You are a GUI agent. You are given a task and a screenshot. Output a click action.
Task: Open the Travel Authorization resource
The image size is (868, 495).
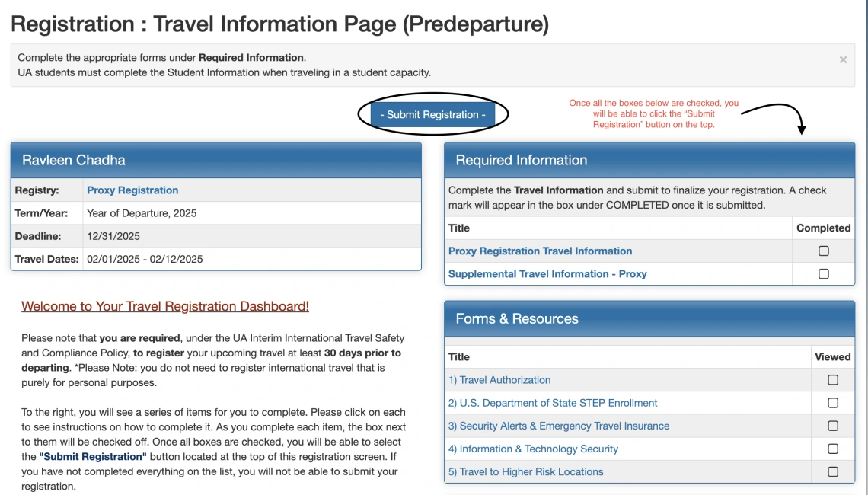499,380
